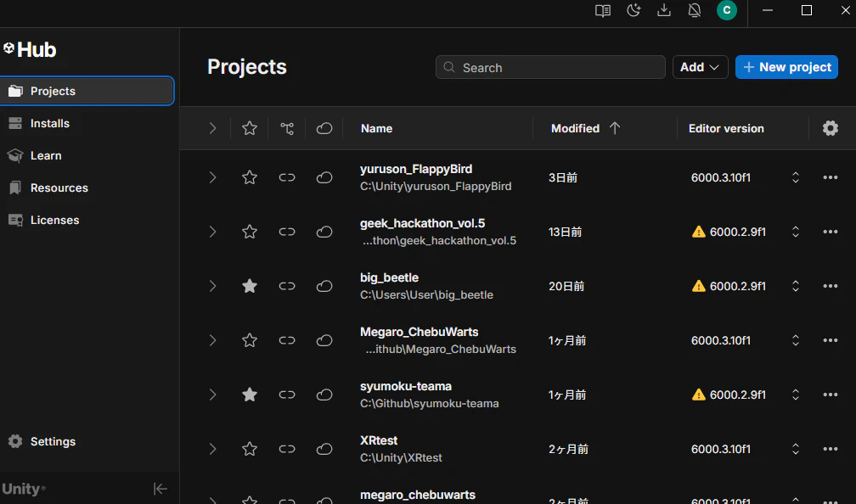856x504 pixels.
Task: Change editor version for XRtest
Action: click(x=796, y=449)
